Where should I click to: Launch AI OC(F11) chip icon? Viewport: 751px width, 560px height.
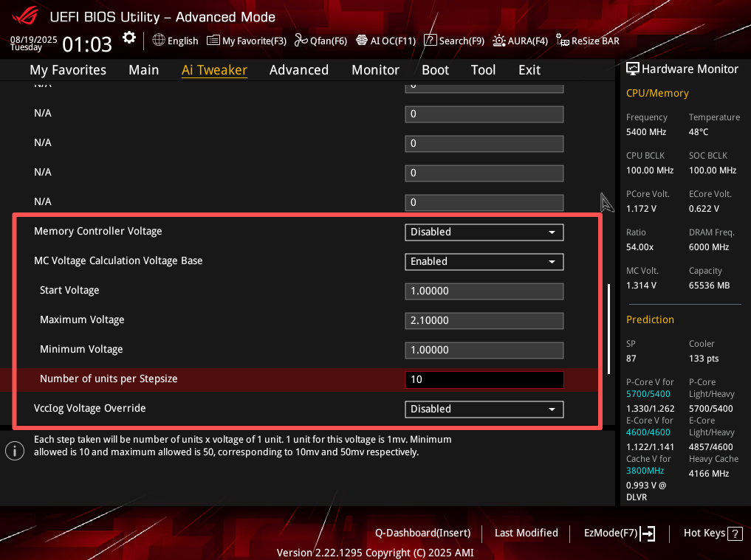tap(362, 40)
